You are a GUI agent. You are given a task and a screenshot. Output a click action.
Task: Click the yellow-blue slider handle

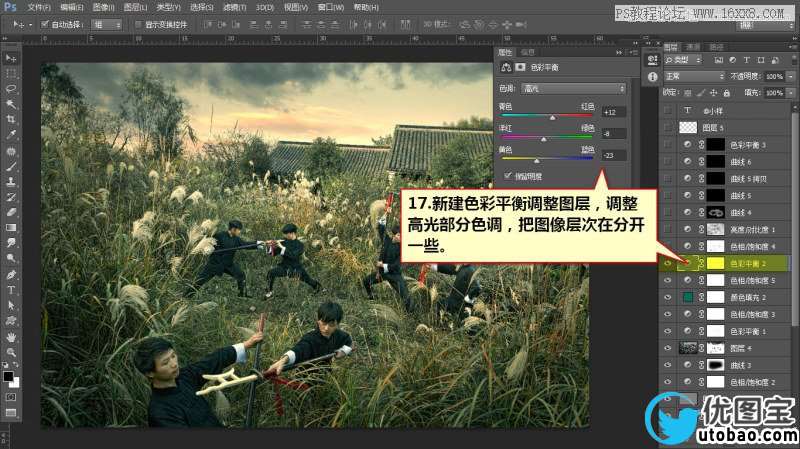(x=537, y=160)
